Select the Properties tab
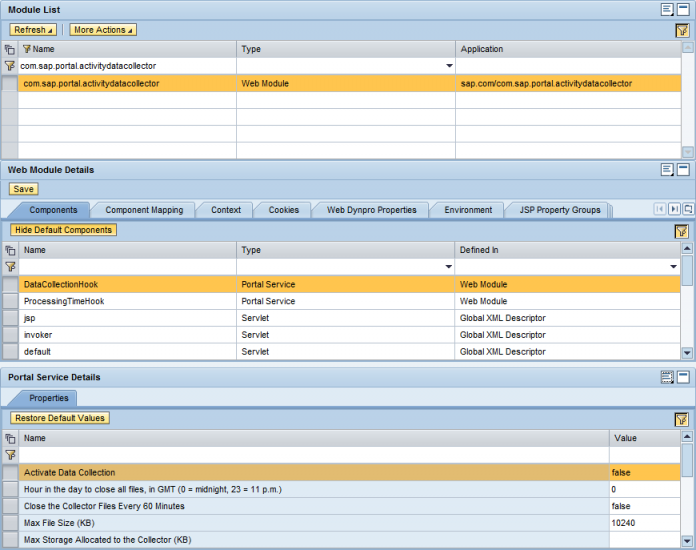The image size is (696, 550). click(x=49, y=398)
